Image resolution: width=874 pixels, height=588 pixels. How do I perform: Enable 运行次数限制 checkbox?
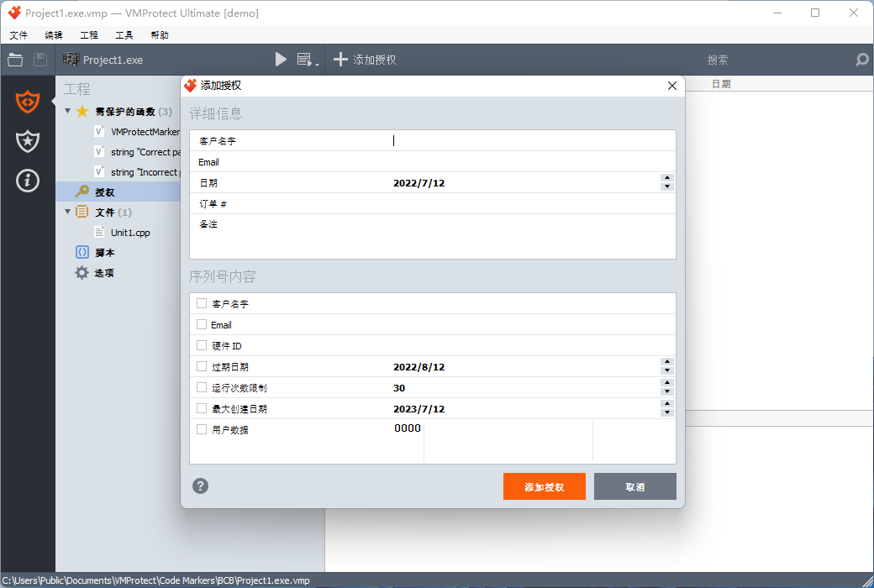(202, 387)
